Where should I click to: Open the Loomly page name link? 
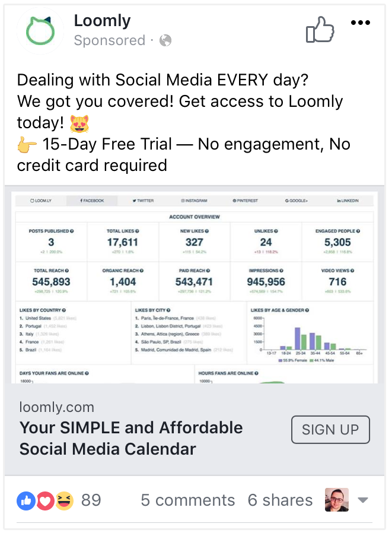(102, 21)
